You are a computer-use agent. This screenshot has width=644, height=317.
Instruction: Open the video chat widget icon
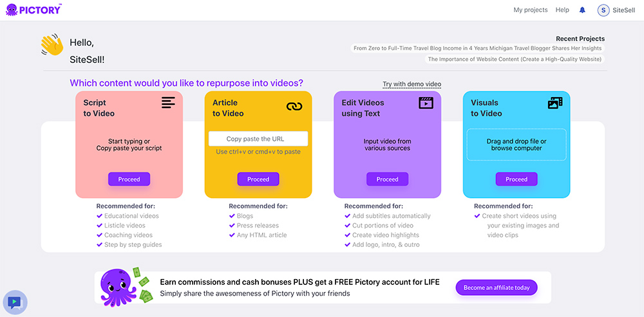[14, 302]
